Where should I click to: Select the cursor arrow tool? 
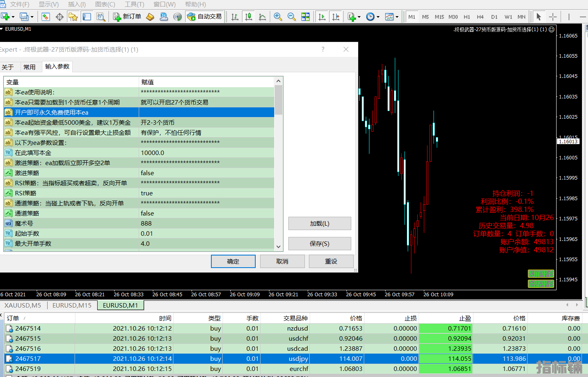(x=539, y=17)
